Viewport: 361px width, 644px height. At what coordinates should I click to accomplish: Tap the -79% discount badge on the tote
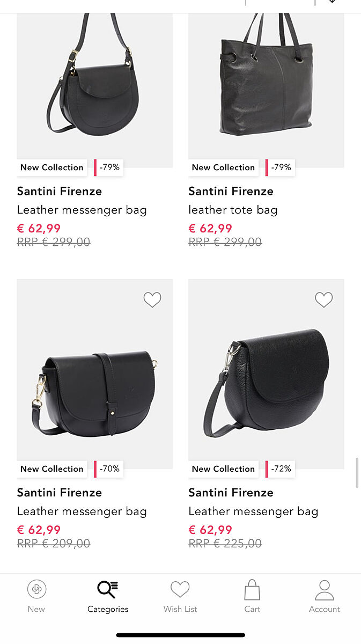pyautogui.click(x=281, y=167)
